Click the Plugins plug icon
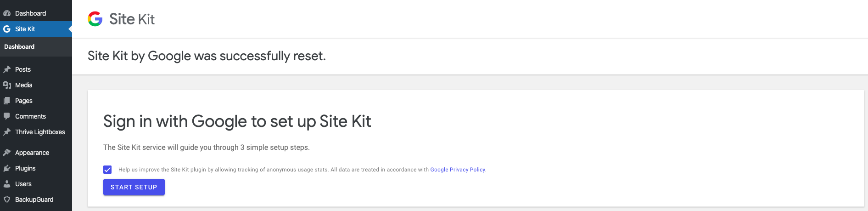The width and height of the screenshot is (868, 211). 7,168
